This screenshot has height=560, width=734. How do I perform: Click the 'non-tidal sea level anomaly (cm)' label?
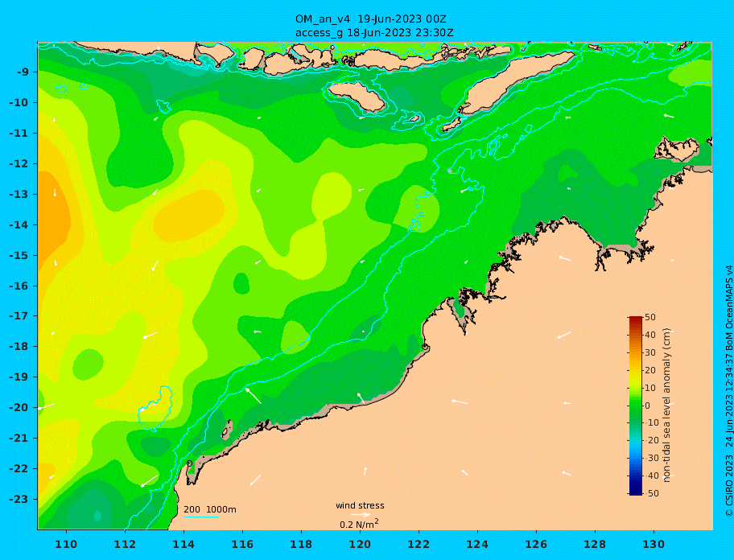[x=667, y=406]
